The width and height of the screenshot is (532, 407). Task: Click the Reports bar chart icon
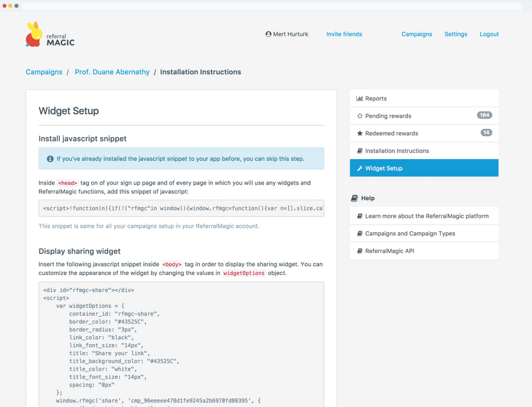360,99
